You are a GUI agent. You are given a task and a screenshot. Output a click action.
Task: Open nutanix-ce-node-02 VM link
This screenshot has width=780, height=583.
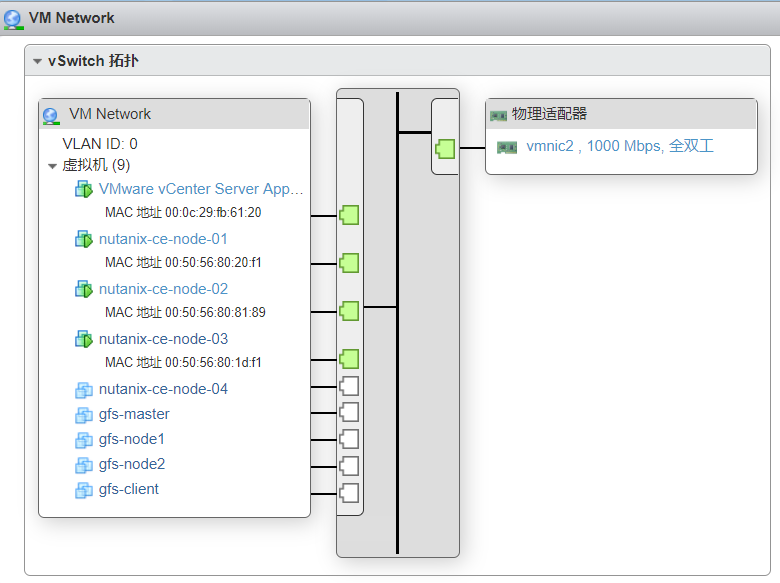(163, 289)
